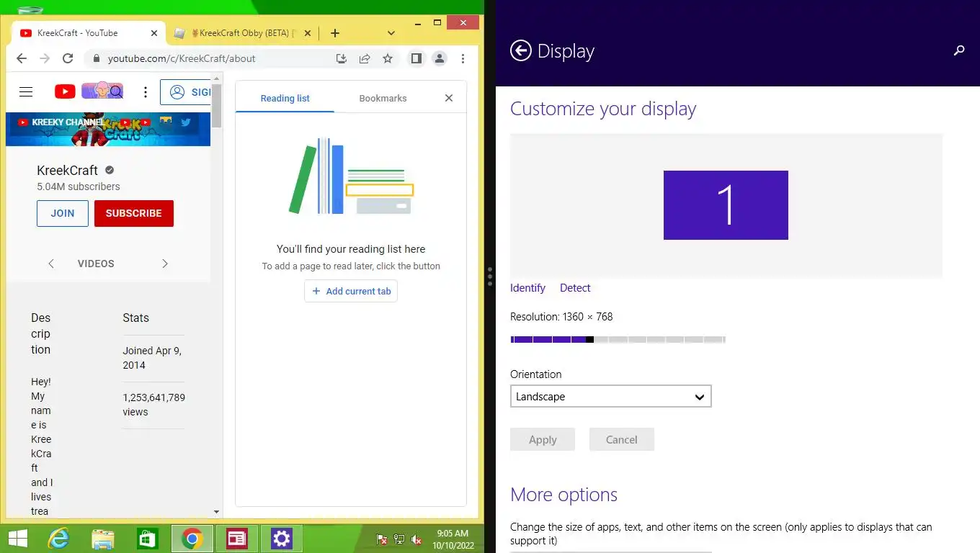Click the muted volume tray icon

click(416, 539)
